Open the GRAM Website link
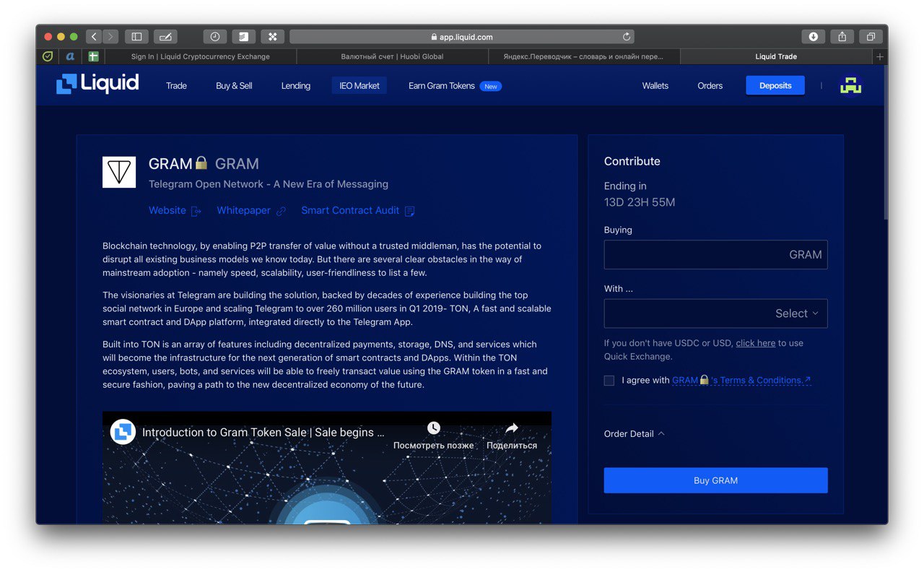Image resolution: width=924 pixels, height=572 pixels. 175,210
